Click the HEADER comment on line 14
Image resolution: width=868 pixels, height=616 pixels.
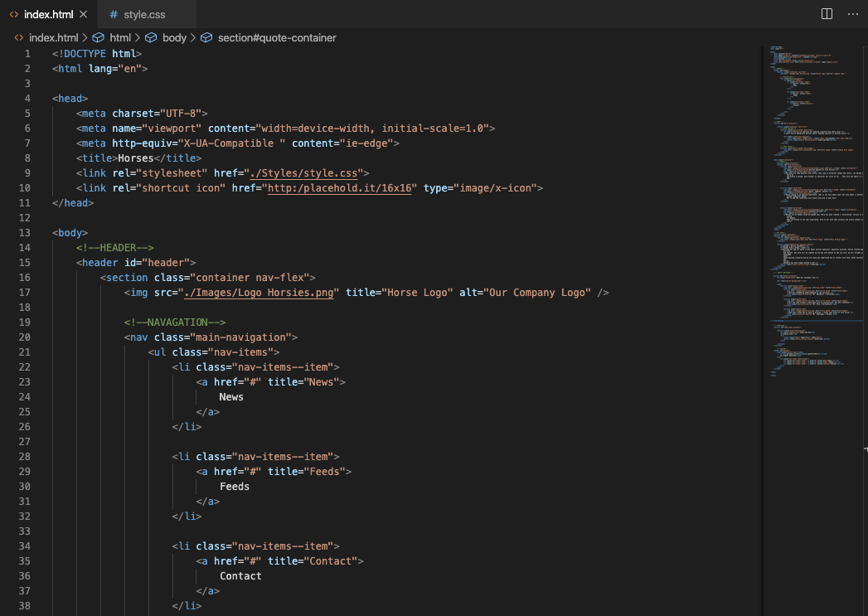pos(114,248)
